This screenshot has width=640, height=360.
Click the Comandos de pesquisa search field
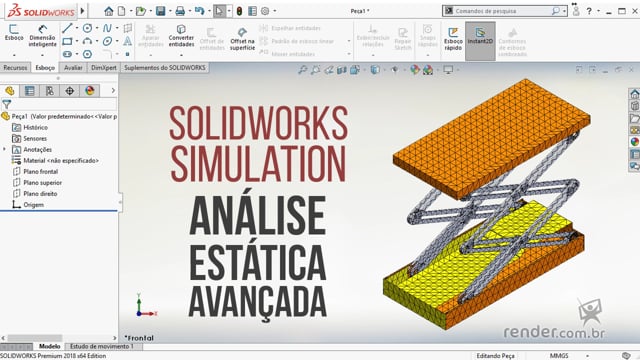(x=504, y=11)
